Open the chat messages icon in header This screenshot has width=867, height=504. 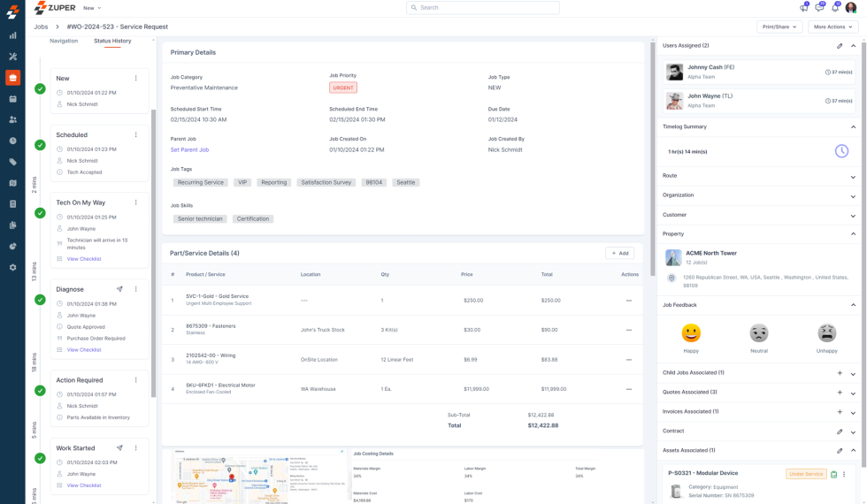tap(818, 8)
